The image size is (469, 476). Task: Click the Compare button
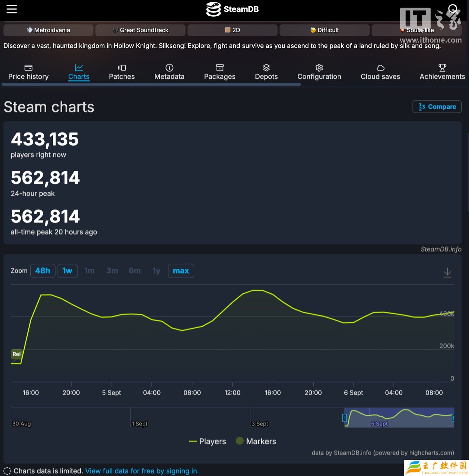tap(437, 107)
